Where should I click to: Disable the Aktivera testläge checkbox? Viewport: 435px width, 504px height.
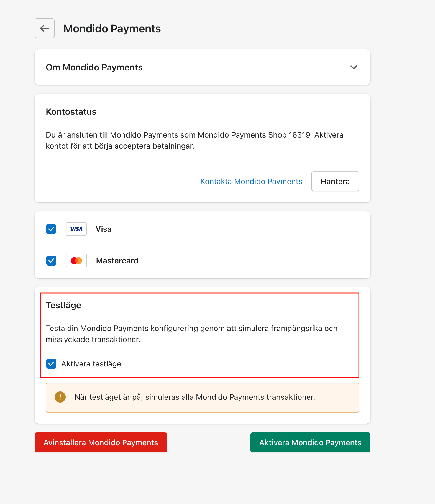coord(51,364)
